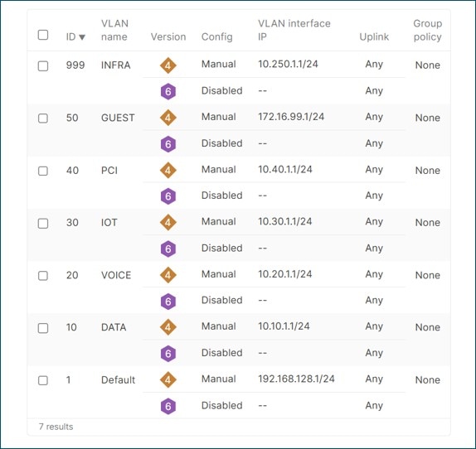Check the box for VLAN 10 DATA

coord(43,328)
